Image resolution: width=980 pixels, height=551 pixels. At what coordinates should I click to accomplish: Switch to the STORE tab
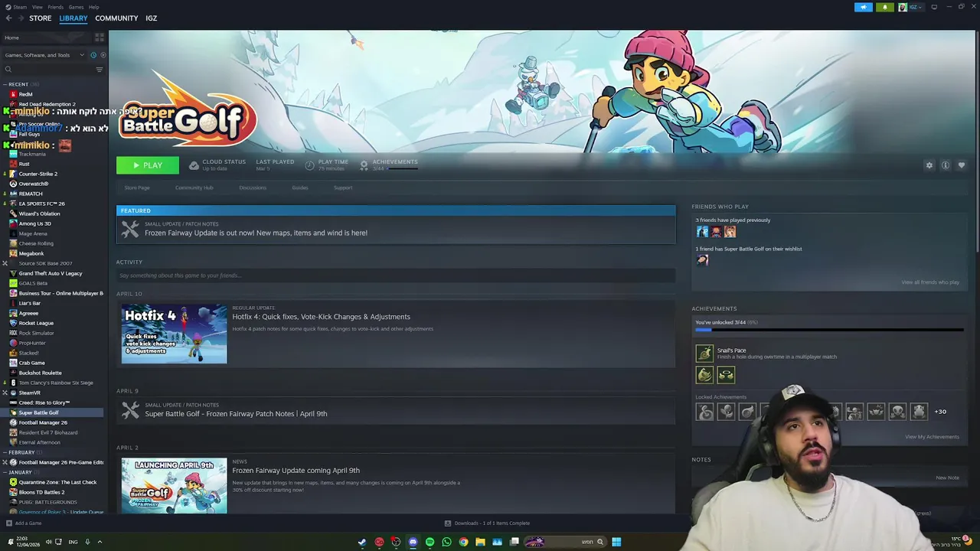pyautogui.click(x=40, y=18)
